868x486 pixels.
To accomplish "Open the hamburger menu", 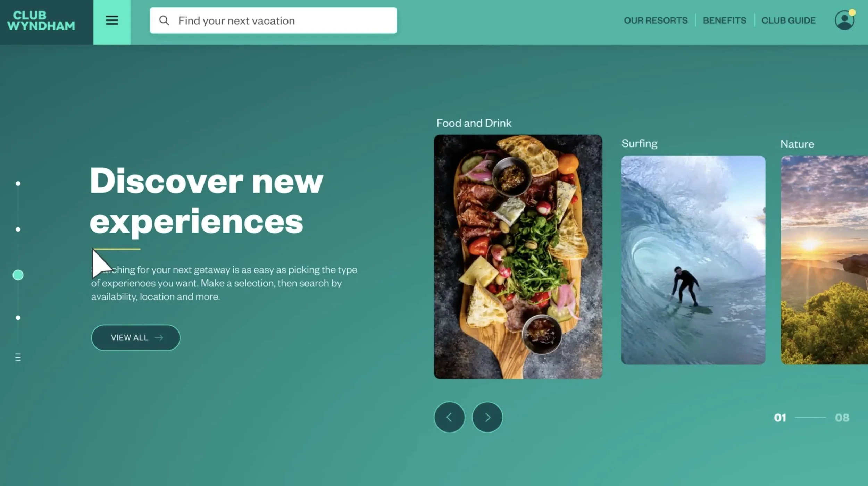I will 112,20.
